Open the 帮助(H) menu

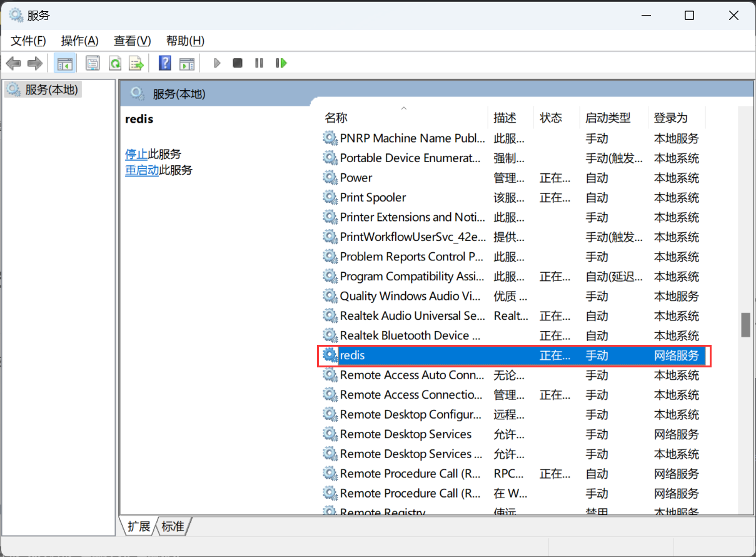click(185, 41)
